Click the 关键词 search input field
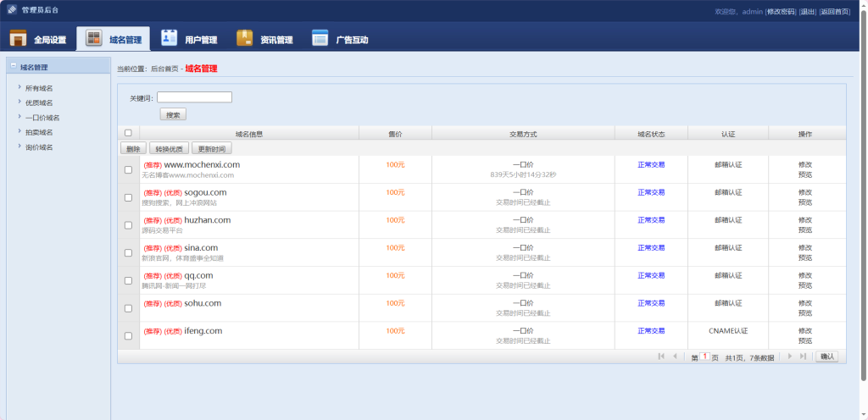This screenshot has width=868, height=420. (x=194, y=97)
